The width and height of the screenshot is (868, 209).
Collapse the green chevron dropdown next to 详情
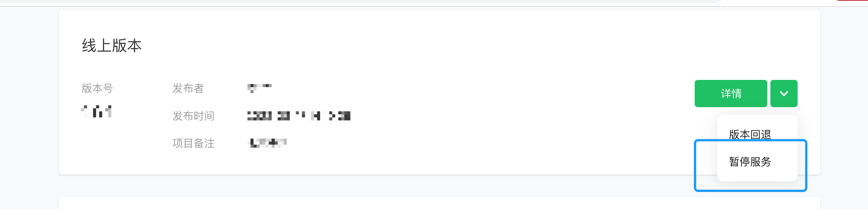tap(784, 94)
